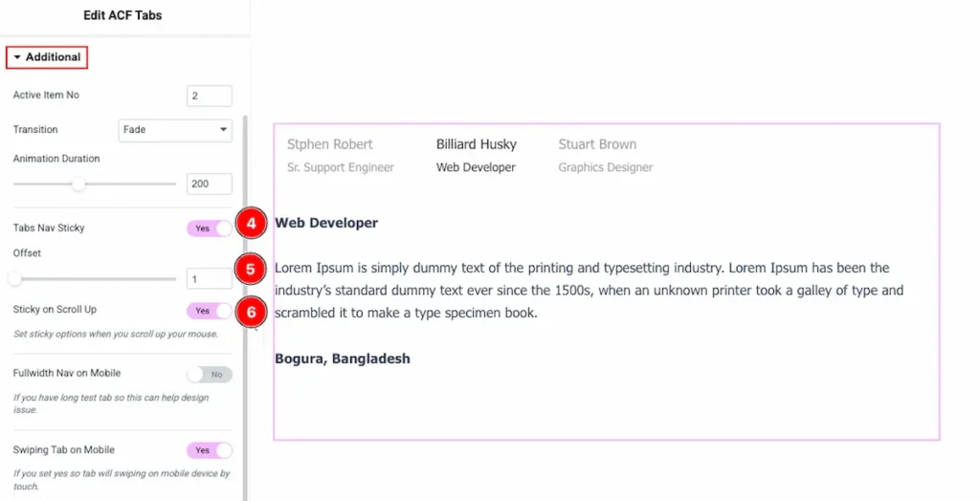Viewport: 980px width, 501px height.
Task: Click the Edit ACF Tabs panel title
Action: point(121,16)
